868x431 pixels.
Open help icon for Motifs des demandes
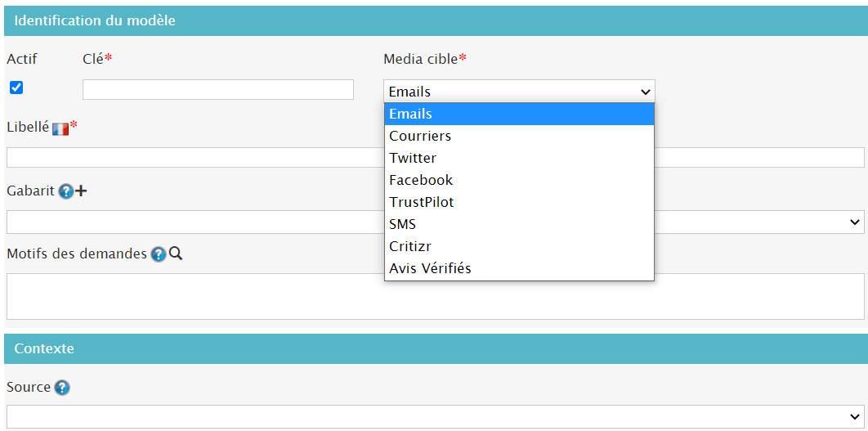point(159,254)
